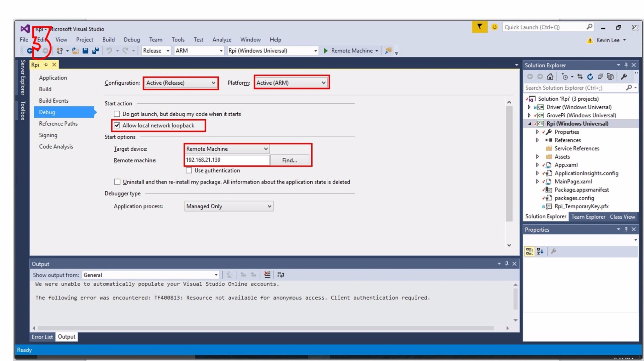
Task: Select the Build Events properties page
Action: coord(53,101)
